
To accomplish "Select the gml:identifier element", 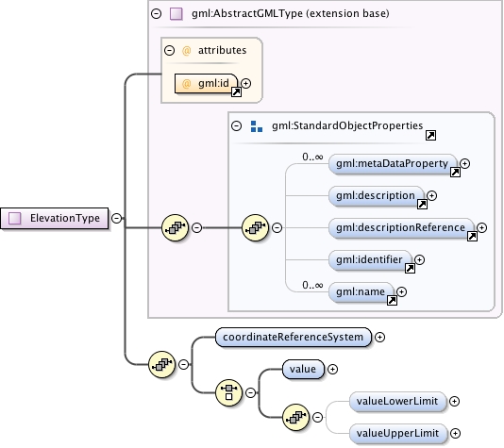I will coord(370,259).
